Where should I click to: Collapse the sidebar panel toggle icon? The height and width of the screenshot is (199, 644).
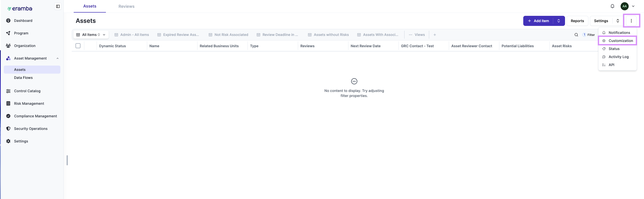[58, 6]
